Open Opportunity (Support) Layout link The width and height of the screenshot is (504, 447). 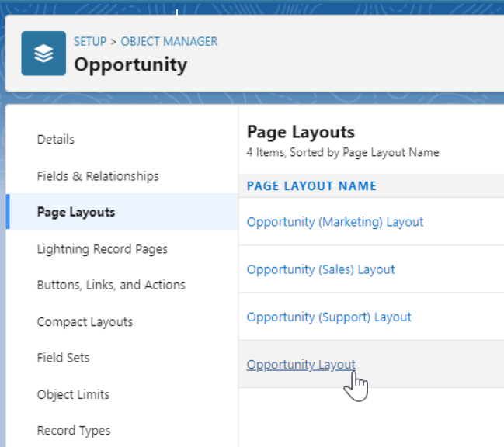(x=328, y=317)
